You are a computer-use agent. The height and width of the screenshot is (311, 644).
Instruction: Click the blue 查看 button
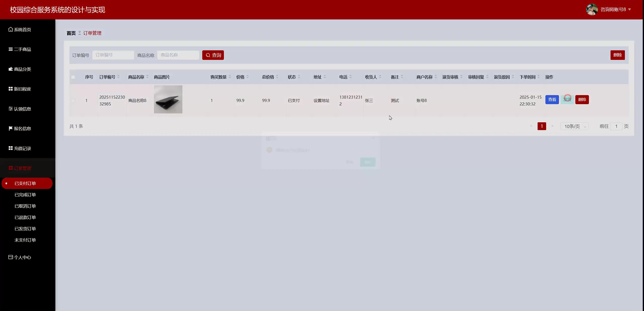point(552,100)
